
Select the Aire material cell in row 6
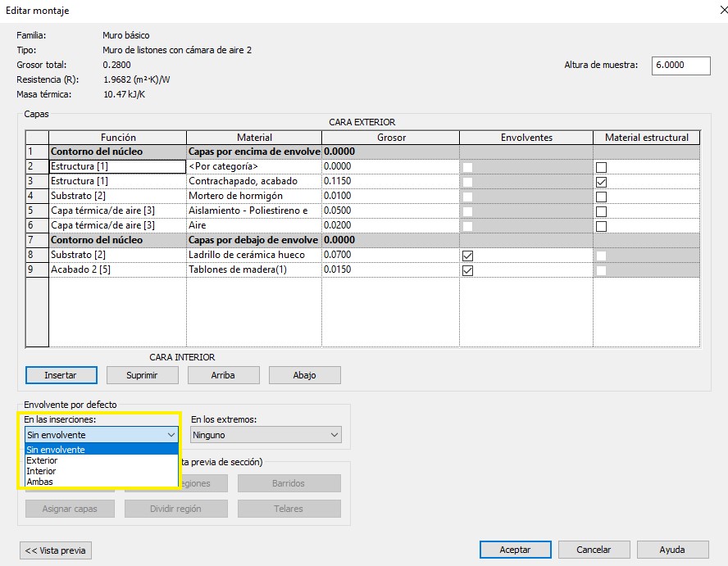point(253,225)
